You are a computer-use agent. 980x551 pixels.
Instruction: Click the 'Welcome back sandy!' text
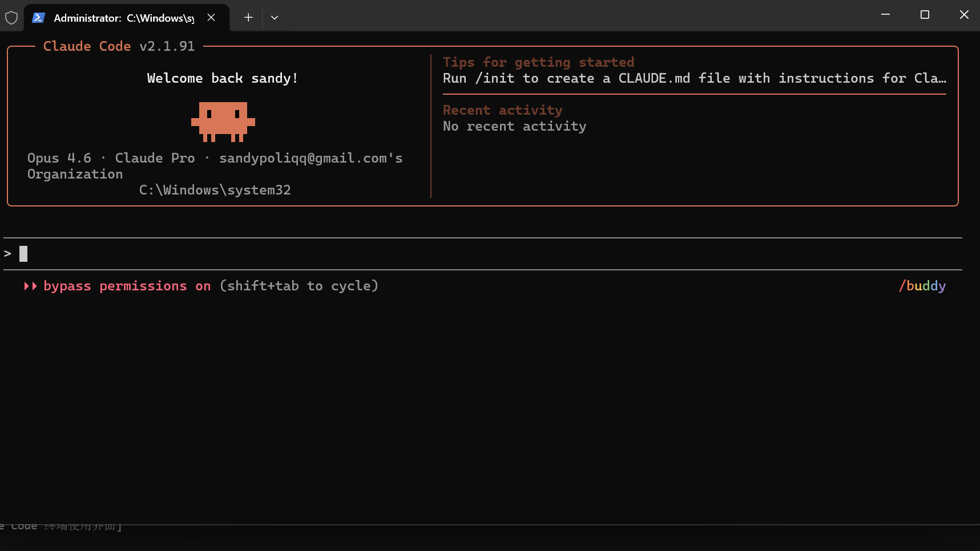[x=223, y=78]
